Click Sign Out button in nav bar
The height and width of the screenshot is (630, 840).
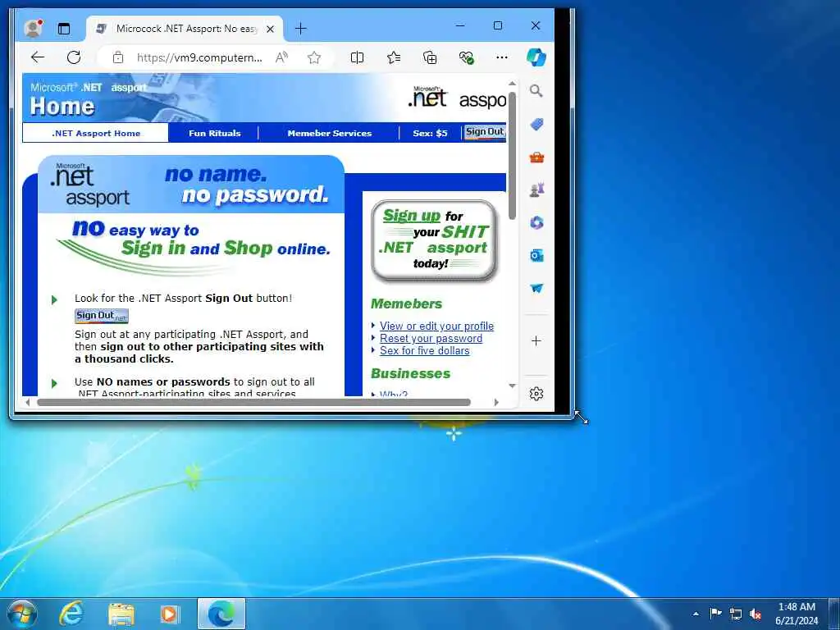pyautogui.click(x=485, y=132)
